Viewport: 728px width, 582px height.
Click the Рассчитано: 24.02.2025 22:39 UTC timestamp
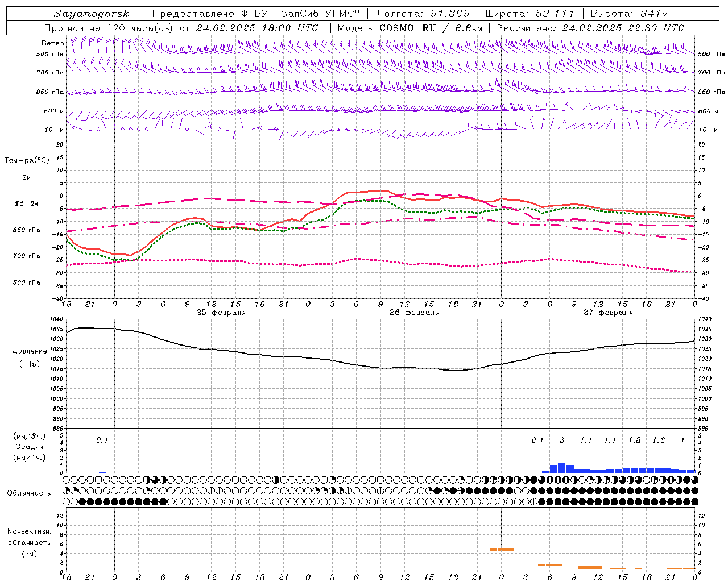[590, 28]
